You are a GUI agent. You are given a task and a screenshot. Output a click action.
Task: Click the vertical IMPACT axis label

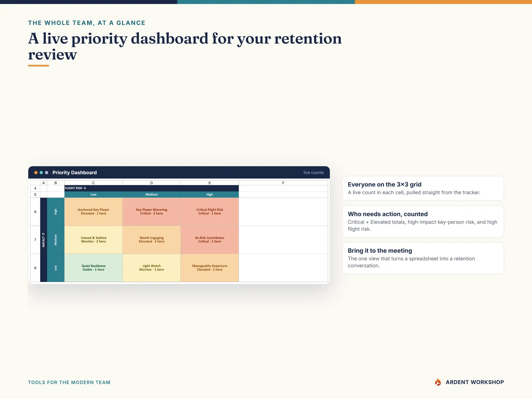(x=44, y=240)
